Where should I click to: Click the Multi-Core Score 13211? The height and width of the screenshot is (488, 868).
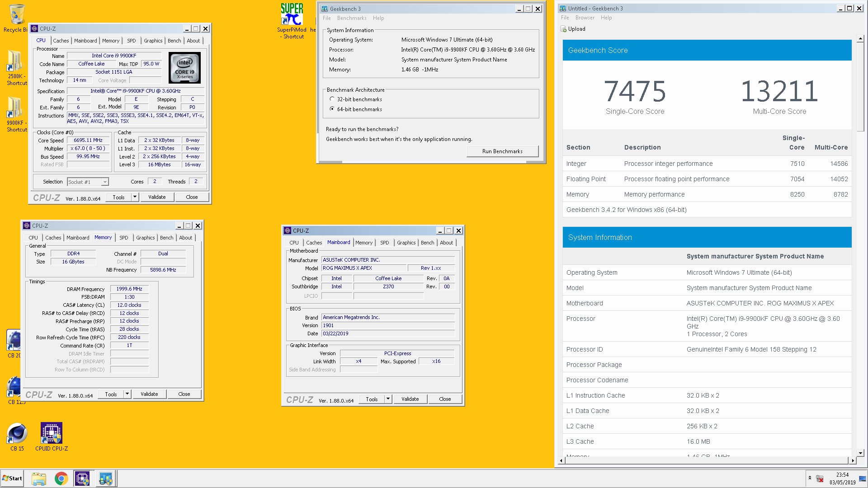pyautogui.click(x=779, y=91)
